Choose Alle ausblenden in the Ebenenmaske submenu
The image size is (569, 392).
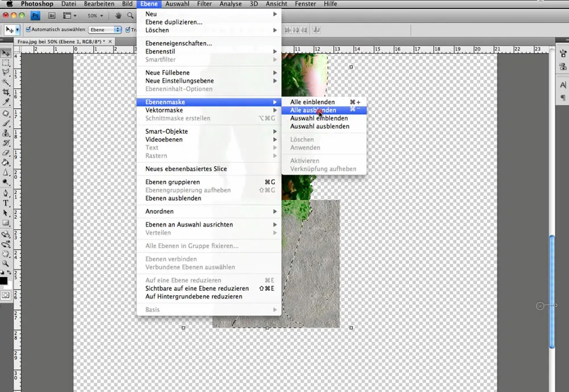312,110
